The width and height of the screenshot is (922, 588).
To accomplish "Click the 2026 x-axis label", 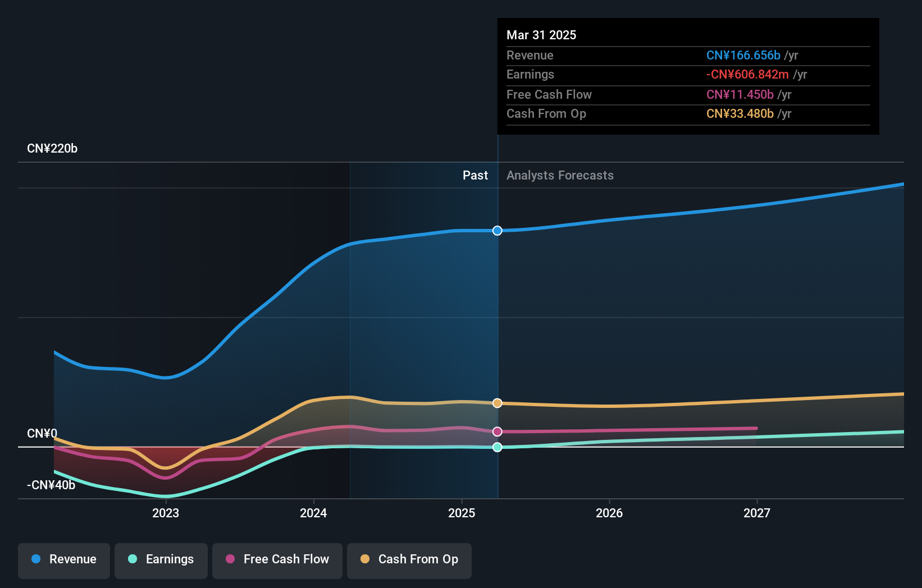I will tap(609, 513).
